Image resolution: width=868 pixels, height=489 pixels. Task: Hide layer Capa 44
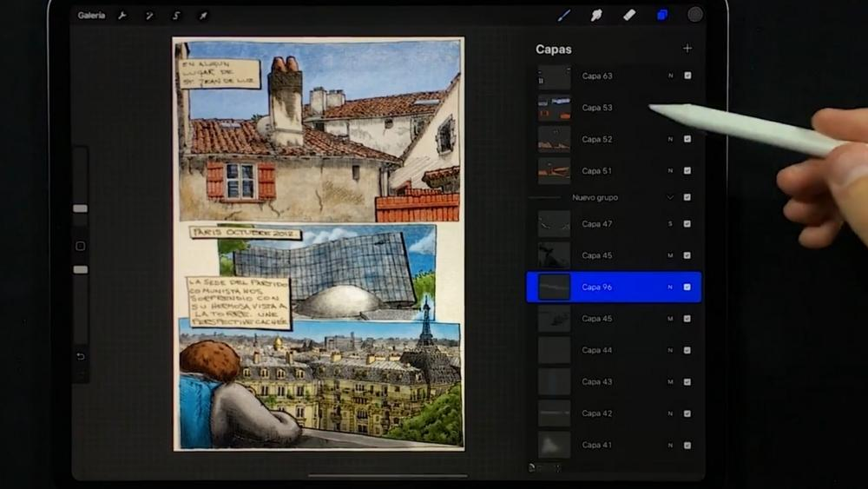(x=687, y=350)
